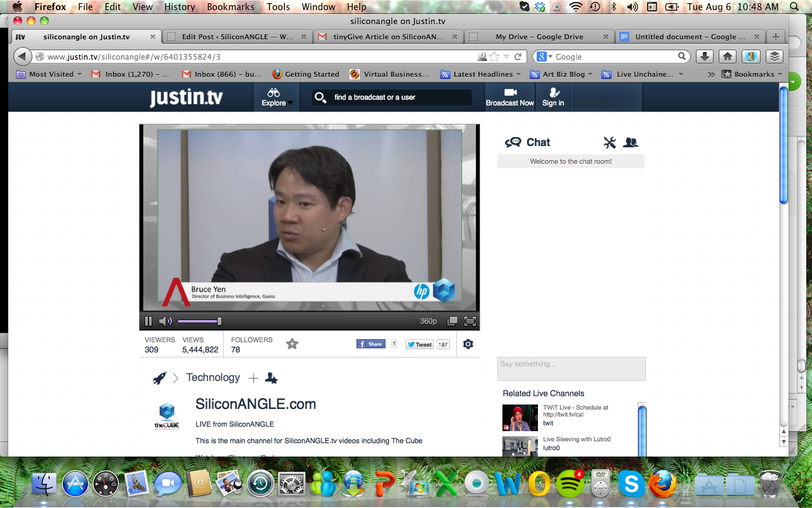Click the plus icon next to Technology
The image size is (812, 508).
click(253, 378)
